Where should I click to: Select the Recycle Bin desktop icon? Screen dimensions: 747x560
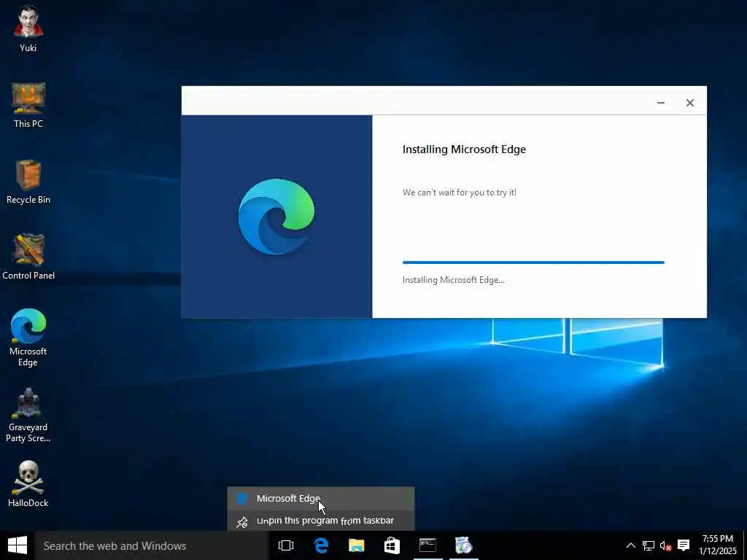[x=28, y=181]
